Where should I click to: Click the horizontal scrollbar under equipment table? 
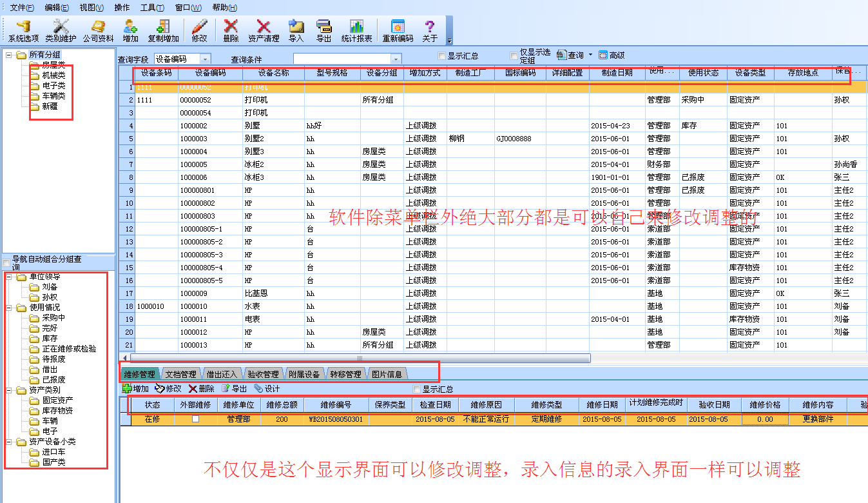360,358
